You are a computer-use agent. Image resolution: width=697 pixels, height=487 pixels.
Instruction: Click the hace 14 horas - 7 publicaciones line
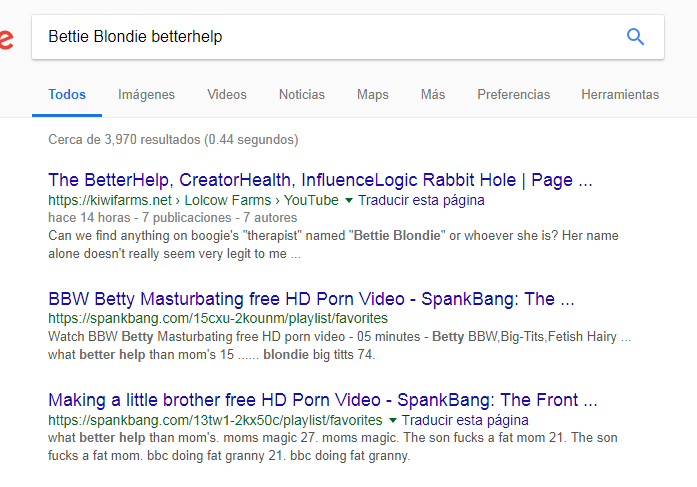point(172,218)
